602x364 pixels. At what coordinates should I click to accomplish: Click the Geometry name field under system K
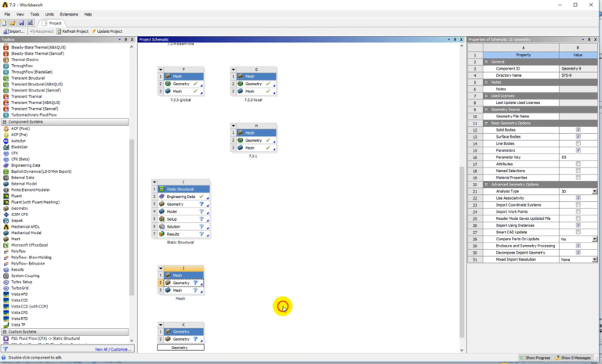point(180,348)
